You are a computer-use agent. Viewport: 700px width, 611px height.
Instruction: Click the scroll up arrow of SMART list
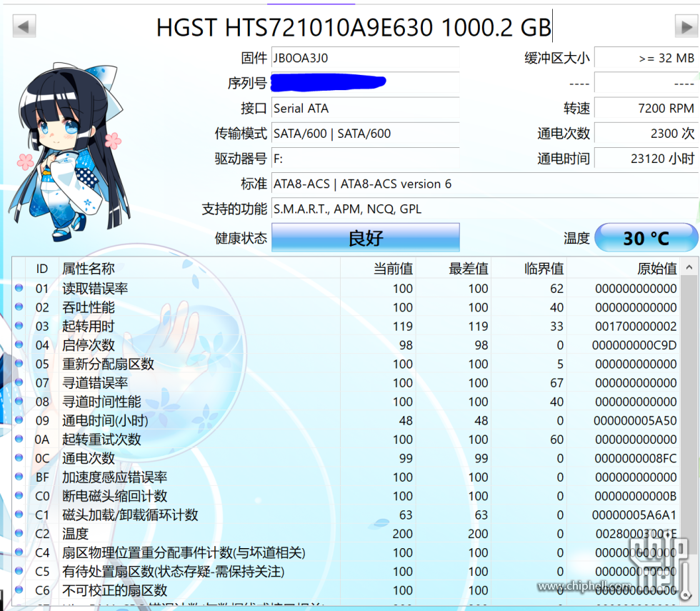pyautogui.click(x=689, y=267)
